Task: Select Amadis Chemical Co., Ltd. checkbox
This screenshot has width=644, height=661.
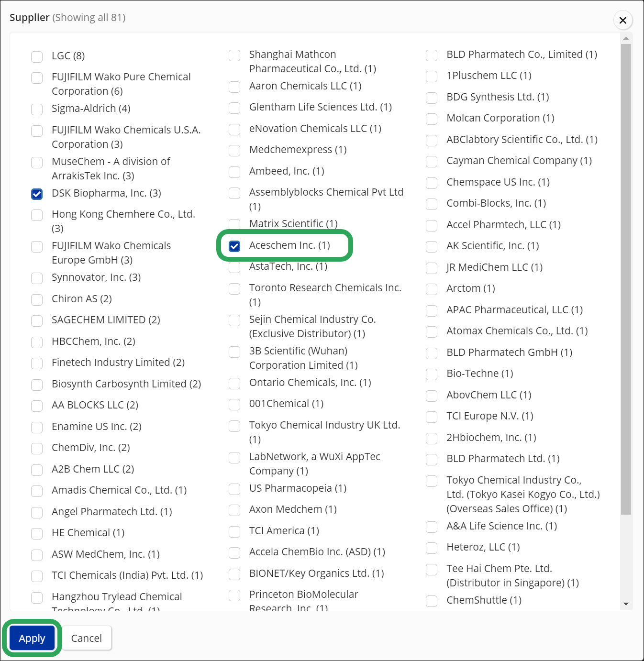Action: [x=37, y=491]
